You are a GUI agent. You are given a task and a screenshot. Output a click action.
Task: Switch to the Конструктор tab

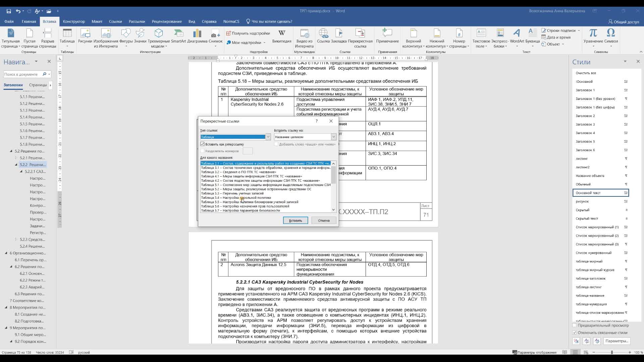pyautogui.click(x=74, y=21)
